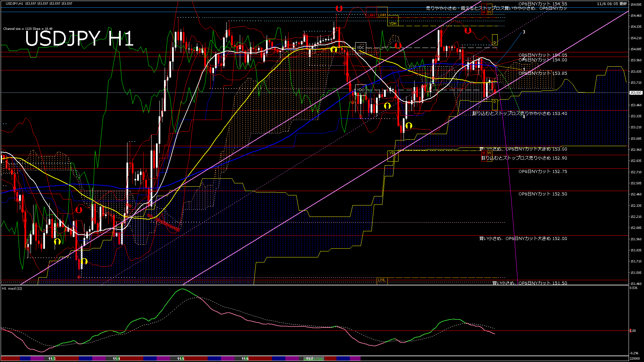Click the upper "D" daily marker box on the right
Image resolution: width=644 pixels, height=362 pixels.
click(x=494, y=42)
